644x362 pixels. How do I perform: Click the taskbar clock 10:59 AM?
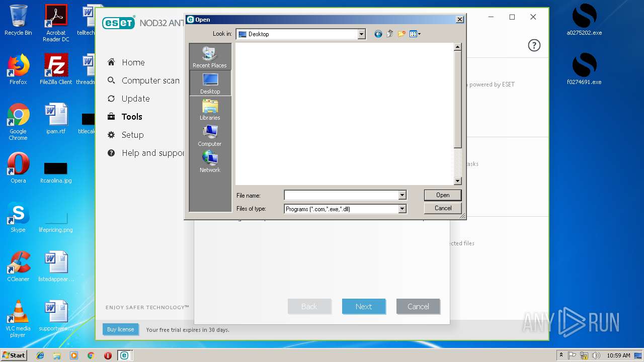618,355
